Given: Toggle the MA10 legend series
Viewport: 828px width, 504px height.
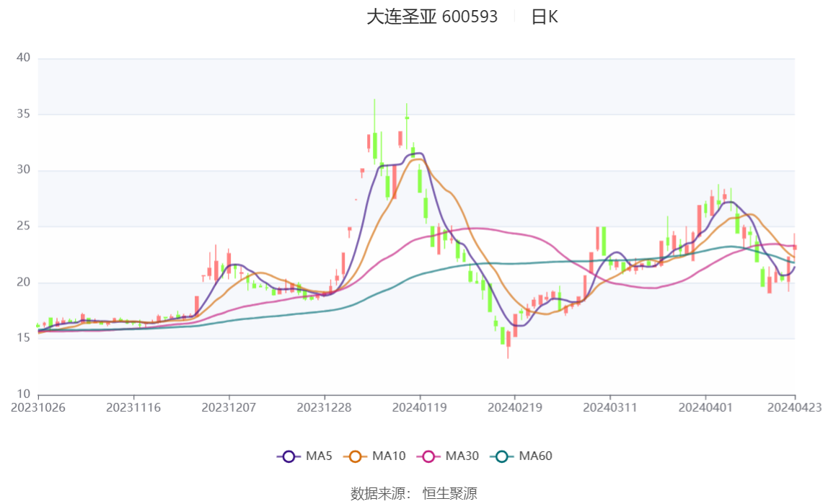Looking at the screenshot, I should coord(374,456).
